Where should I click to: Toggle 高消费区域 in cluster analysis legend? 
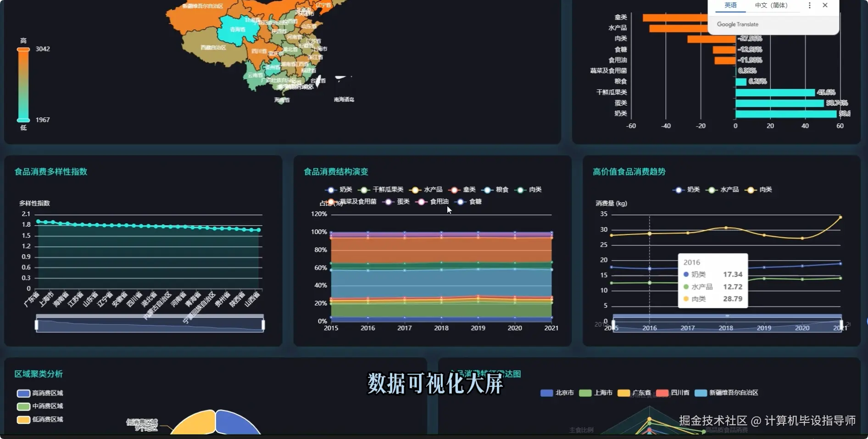[40, 393]
